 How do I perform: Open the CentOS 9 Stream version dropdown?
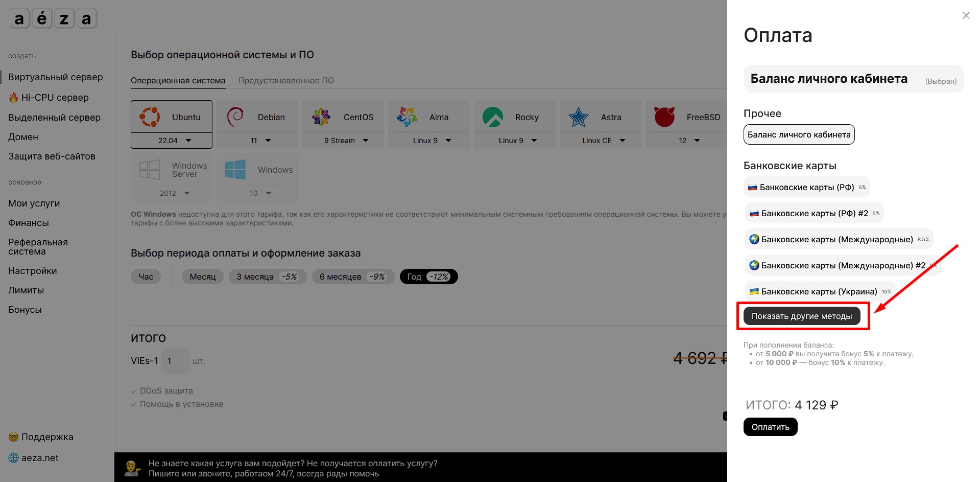(x=343, y=141)
